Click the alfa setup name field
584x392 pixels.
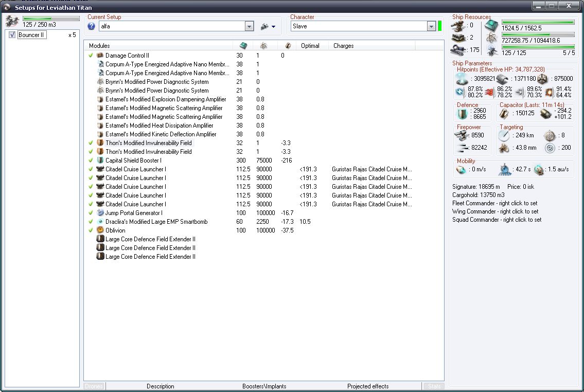[x=172, y=26]
